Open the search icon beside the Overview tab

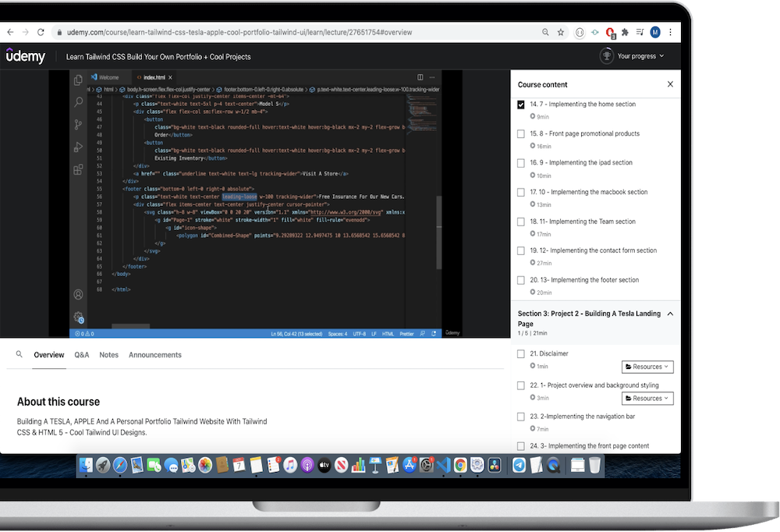coord(19,354)
